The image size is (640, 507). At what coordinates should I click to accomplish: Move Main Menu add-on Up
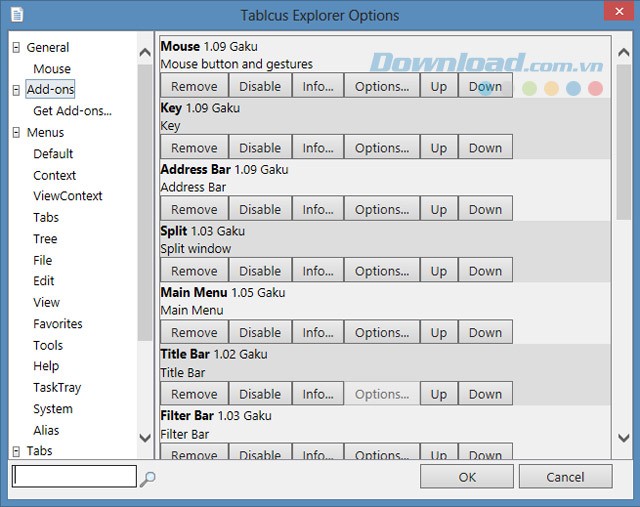pos(438,333)
